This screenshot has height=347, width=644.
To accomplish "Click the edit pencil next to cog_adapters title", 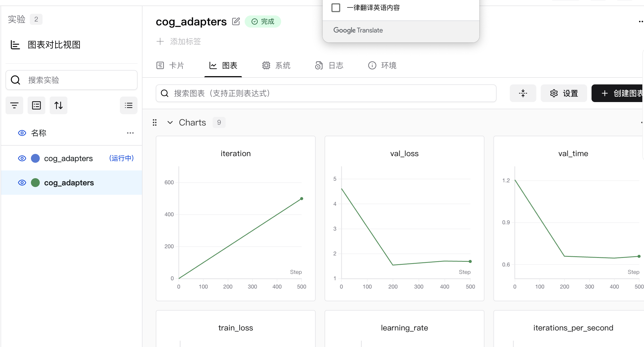I will [236, 21].
